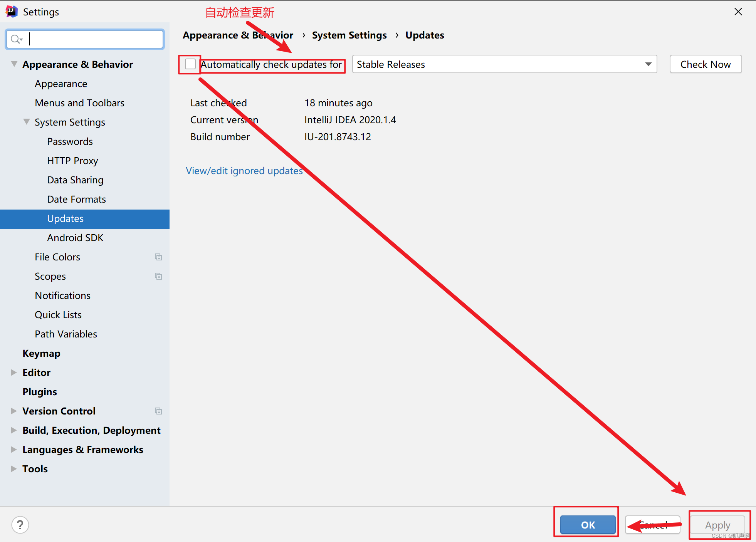Select the System Settings tree item
The width and height of the screenshot is (756, 542).
click(70, 122)
